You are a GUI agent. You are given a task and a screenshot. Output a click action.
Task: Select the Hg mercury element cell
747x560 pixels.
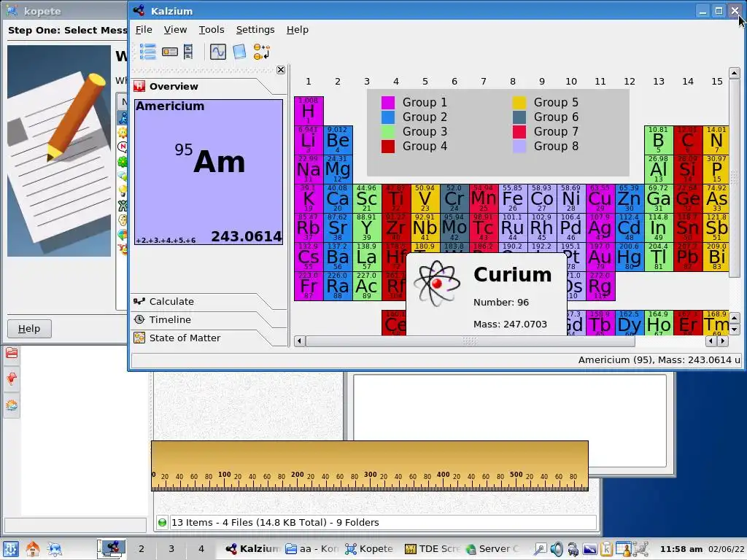(630, 257)
